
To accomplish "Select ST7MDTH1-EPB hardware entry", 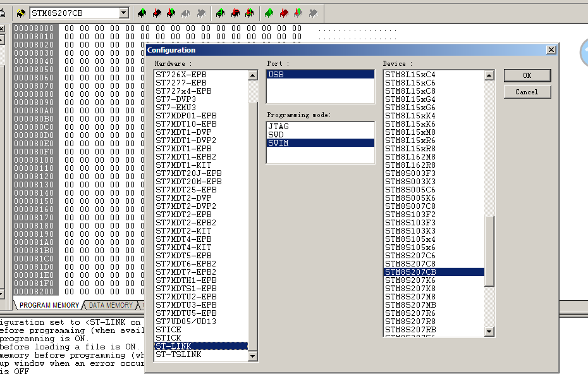I will [x=201, y=280].
